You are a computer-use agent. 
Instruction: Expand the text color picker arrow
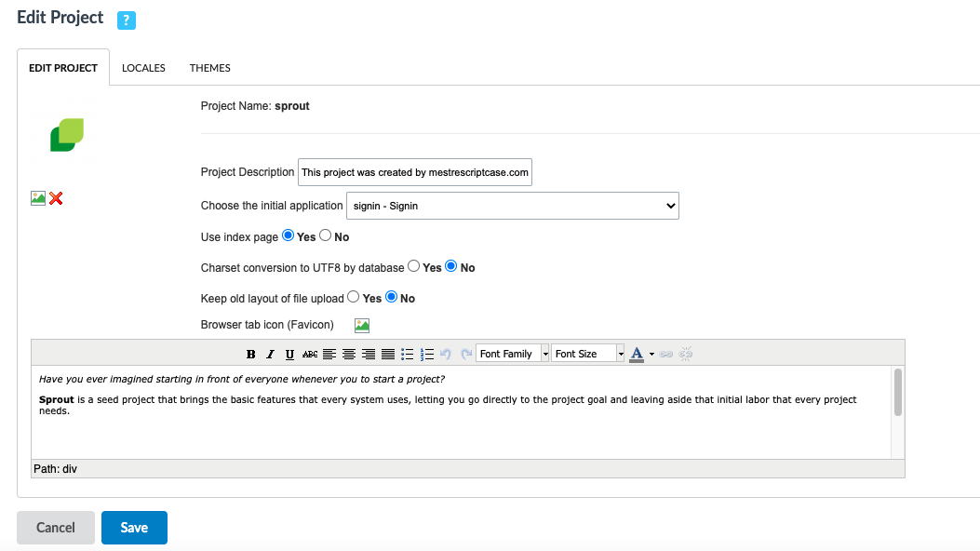click(x=651, y=355)
